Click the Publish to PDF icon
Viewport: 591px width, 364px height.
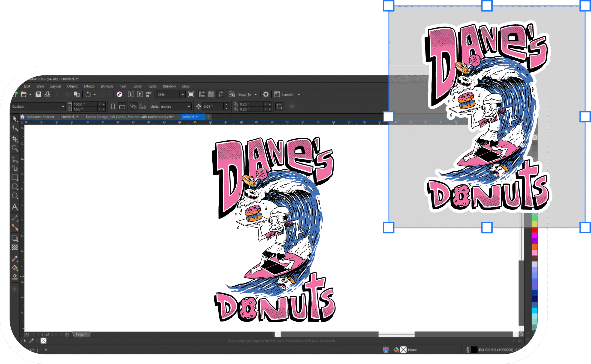point(149,94)
